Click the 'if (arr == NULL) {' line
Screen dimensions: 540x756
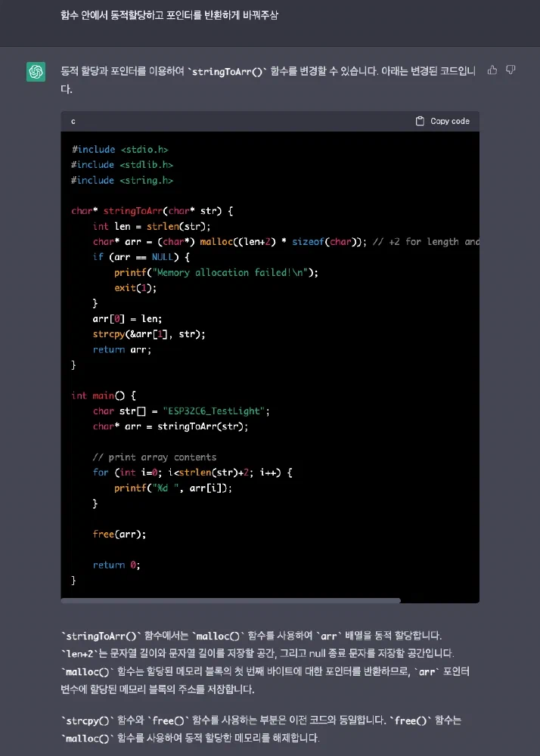point(141,257)
